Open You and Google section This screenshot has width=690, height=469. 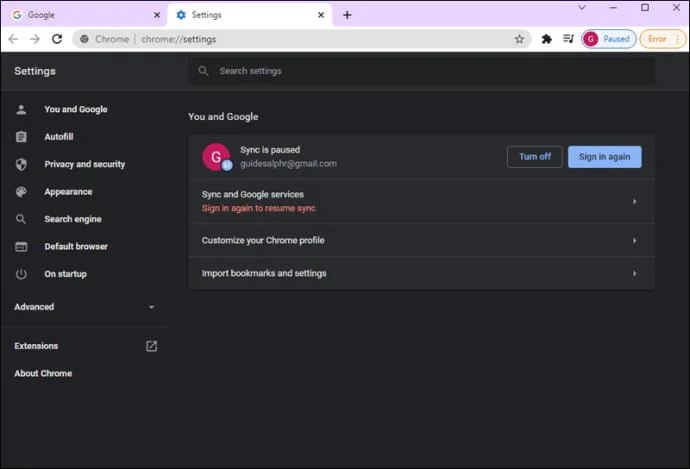(84, 109)
